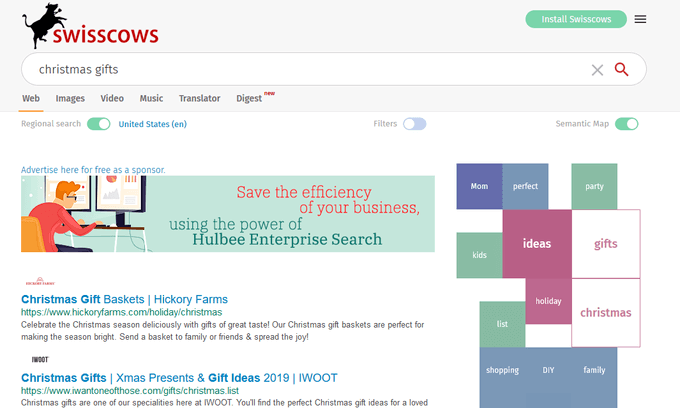Image resolution: width=680 pixels, height=408 pixels.
Task: Click the Hickory Farms result description text
Action: 222,331
